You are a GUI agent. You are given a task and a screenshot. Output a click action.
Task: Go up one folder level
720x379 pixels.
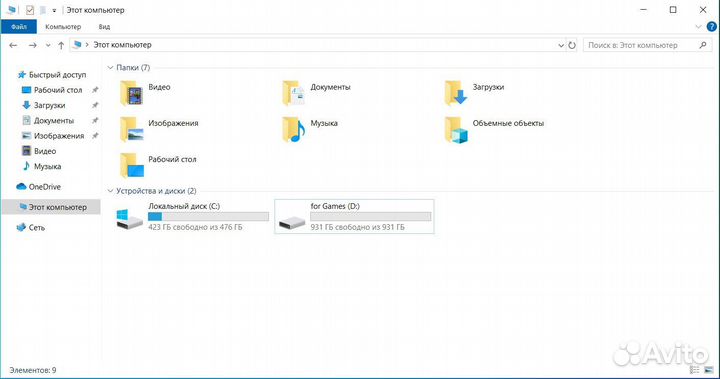coord(61,45)
